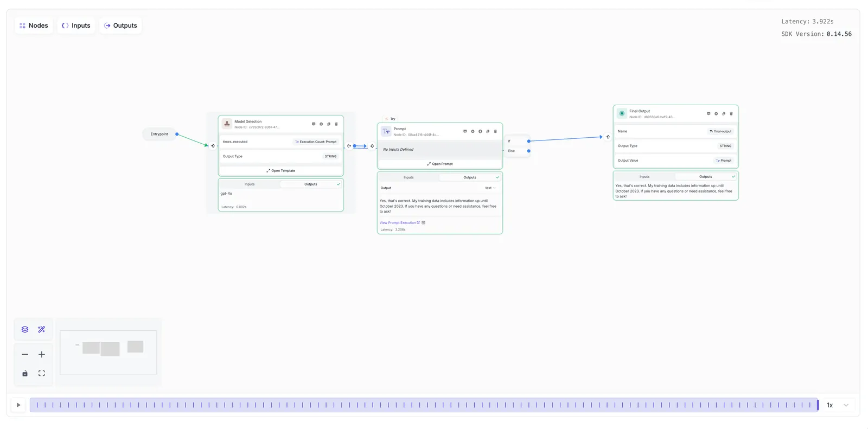
Task: Click the Execution Count: Prompt chip
Action: pos(316,142)
